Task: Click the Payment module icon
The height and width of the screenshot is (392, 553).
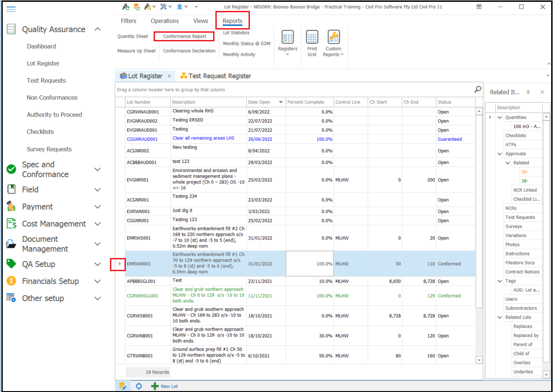Action: (x=11, y=207)
